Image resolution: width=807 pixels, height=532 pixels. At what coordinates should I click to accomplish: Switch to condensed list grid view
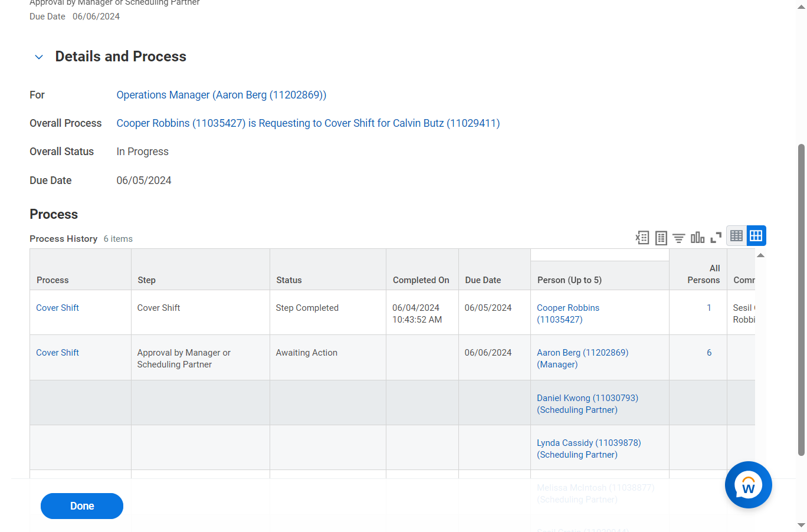[x=736, y=236]
